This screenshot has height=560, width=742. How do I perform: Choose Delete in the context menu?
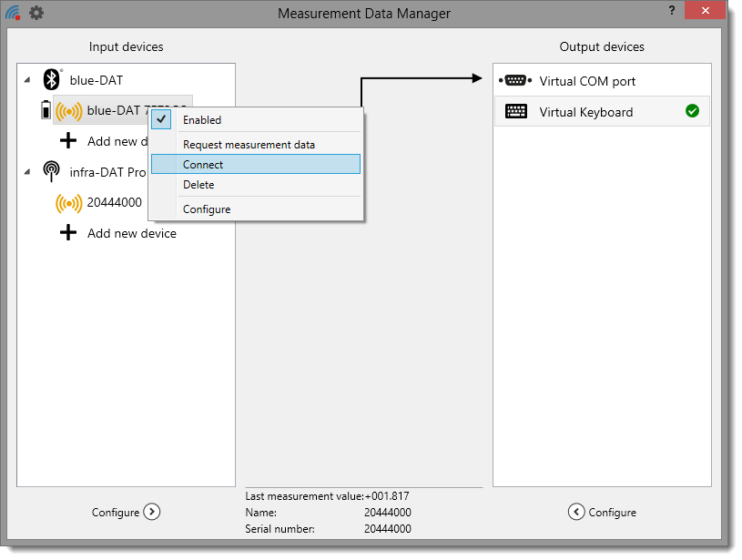pyautogui.click(x=198, y=185)
